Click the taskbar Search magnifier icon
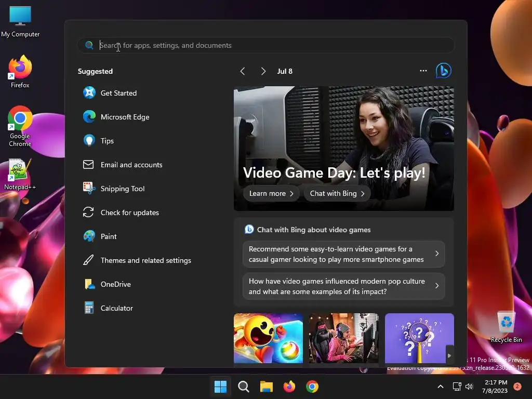 tap(243, 387)
